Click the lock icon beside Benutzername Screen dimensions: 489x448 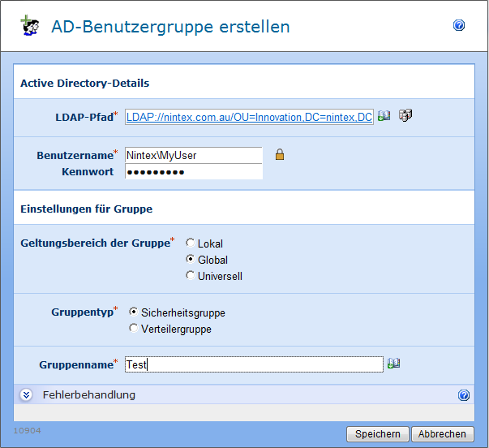click(279, 154)
